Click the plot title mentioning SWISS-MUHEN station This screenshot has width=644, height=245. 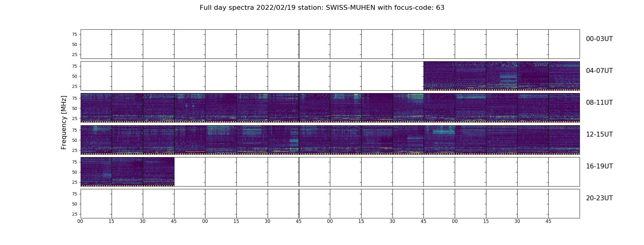point(322,8)
